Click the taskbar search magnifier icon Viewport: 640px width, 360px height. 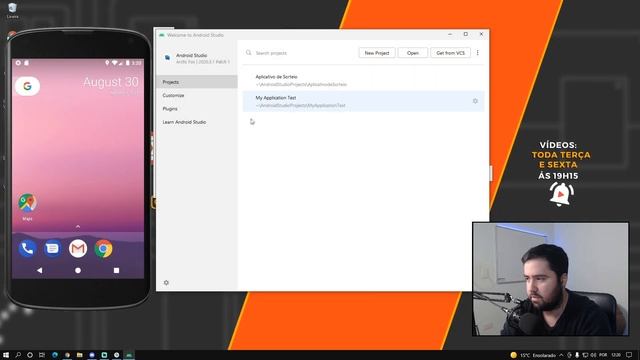click(x=18, y=355)
